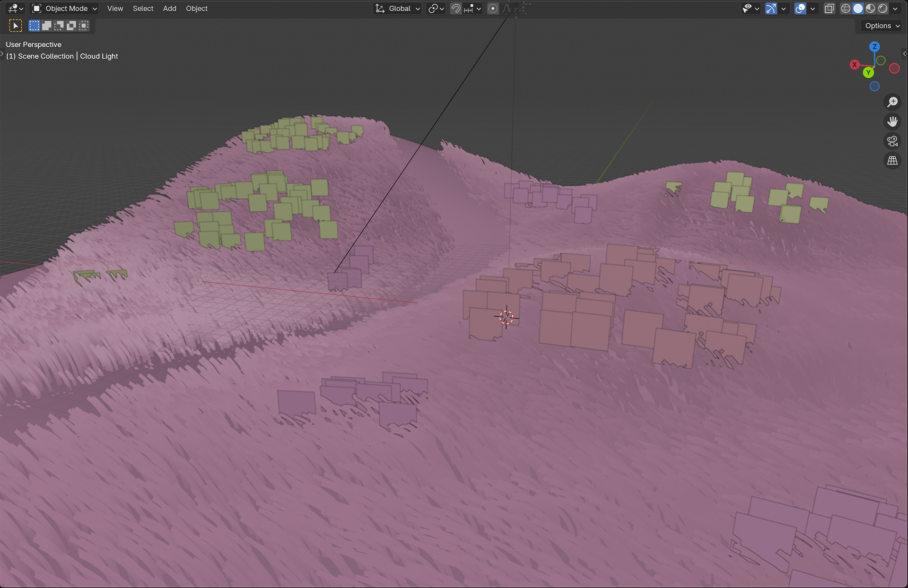Toggle viewport overlays button
The image size is (908, 588).
800,9
